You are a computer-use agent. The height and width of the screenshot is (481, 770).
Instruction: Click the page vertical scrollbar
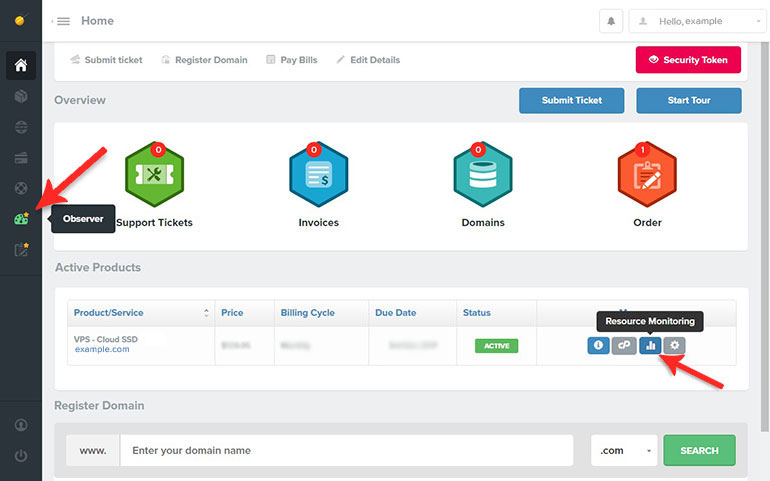[765, 236]
